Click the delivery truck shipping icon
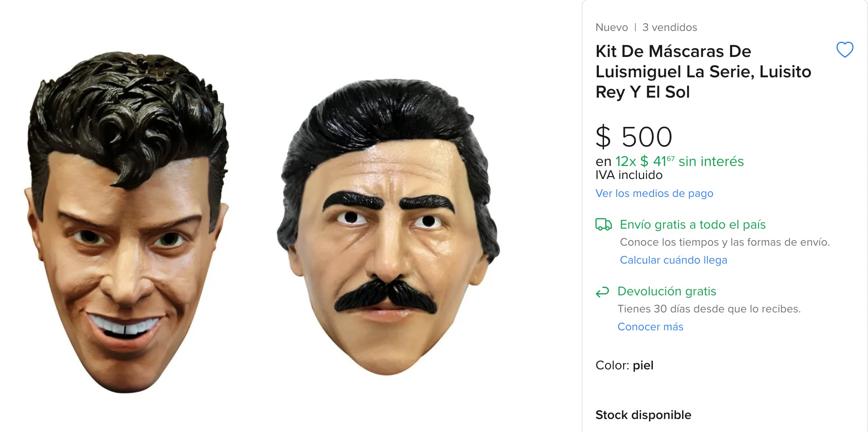The image size is (868, 432). [603, 225]
